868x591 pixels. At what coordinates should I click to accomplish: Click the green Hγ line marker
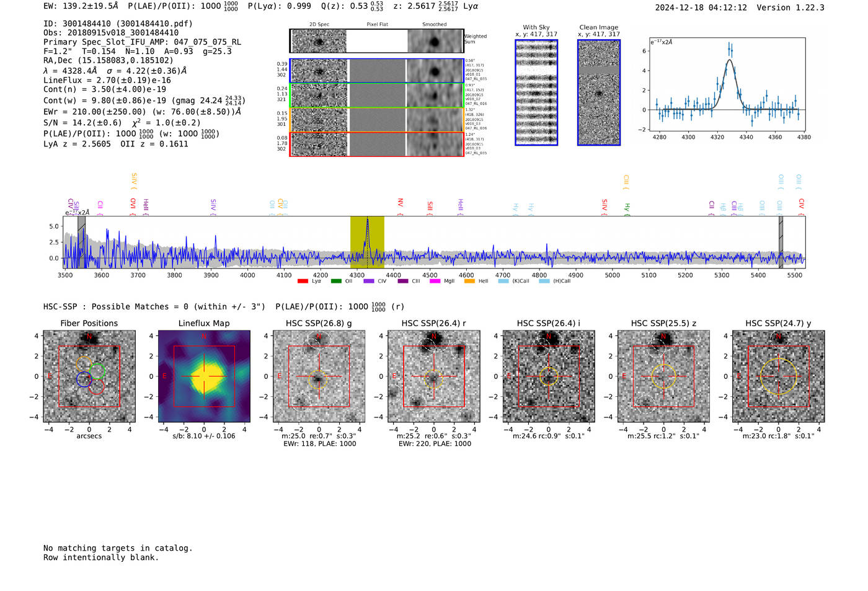coord(627,208)
